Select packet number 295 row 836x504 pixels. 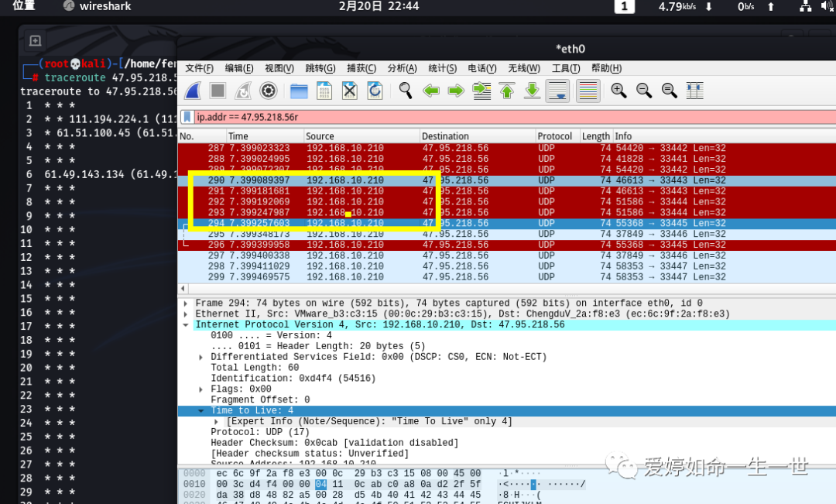coord(506,234)
